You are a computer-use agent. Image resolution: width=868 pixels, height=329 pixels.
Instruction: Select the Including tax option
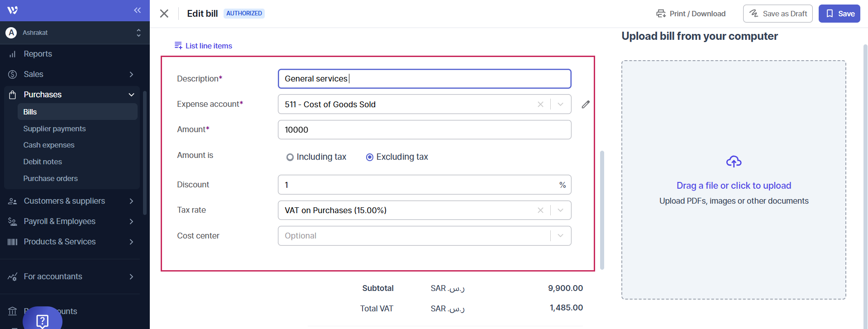click(x=290, y=157)
